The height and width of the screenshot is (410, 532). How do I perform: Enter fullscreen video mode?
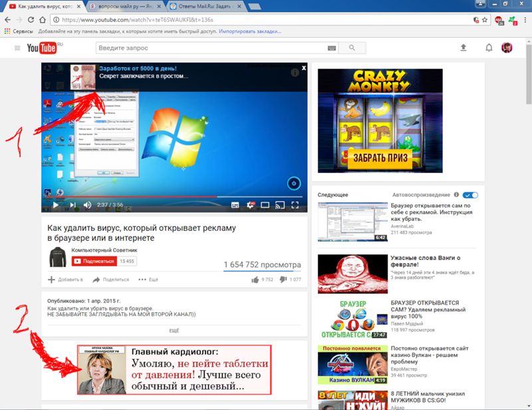tap(295, 205)
